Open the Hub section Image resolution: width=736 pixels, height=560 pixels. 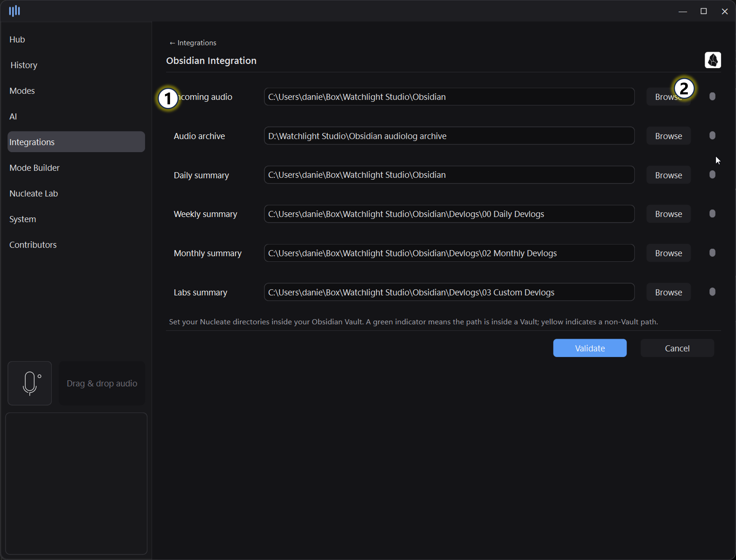pos(76,39)
